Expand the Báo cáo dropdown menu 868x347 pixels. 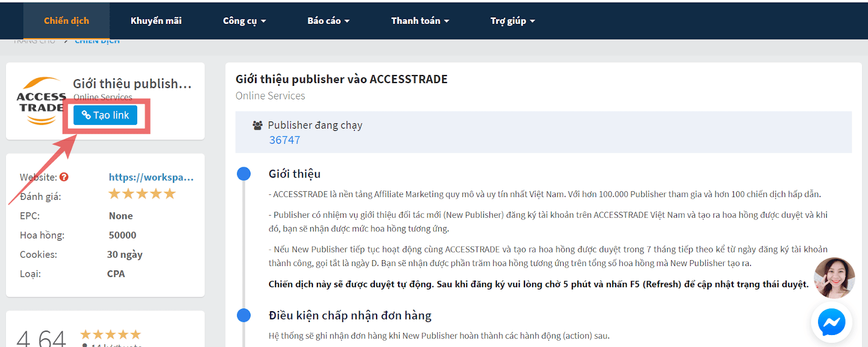328,21
